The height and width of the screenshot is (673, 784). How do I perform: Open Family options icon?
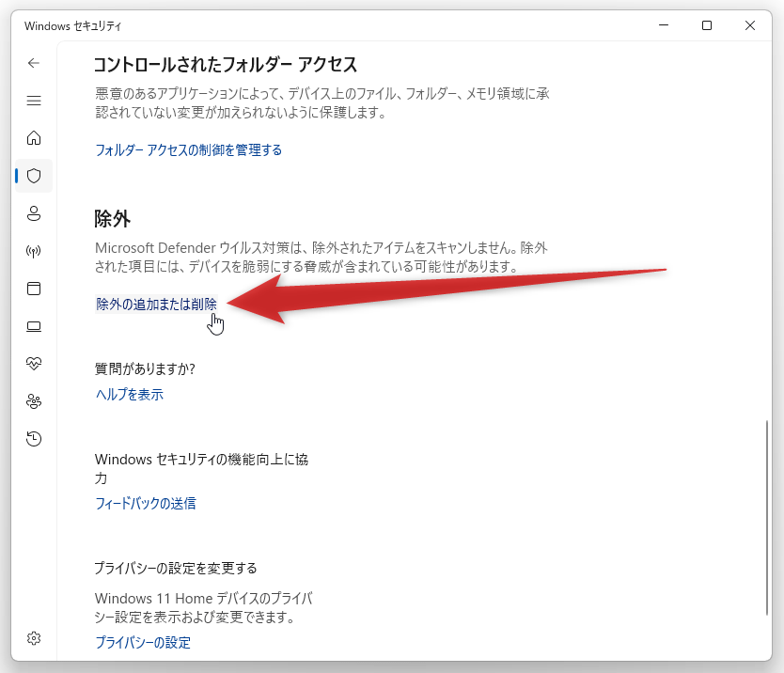pos(34,401)
